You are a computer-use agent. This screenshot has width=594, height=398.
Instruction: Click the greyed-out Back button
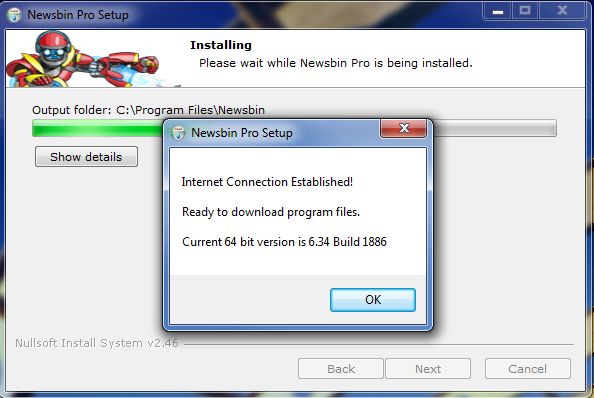tap(341, 369)
